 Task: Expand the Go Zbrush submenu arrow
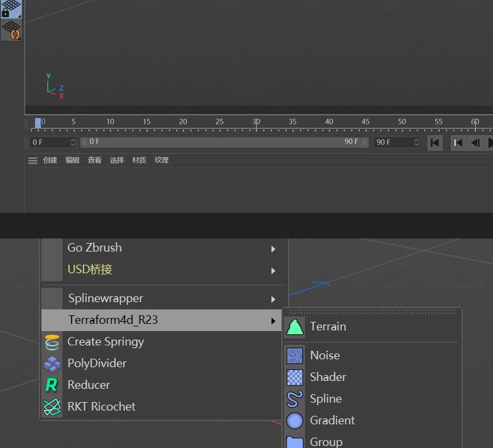point(273,249)
